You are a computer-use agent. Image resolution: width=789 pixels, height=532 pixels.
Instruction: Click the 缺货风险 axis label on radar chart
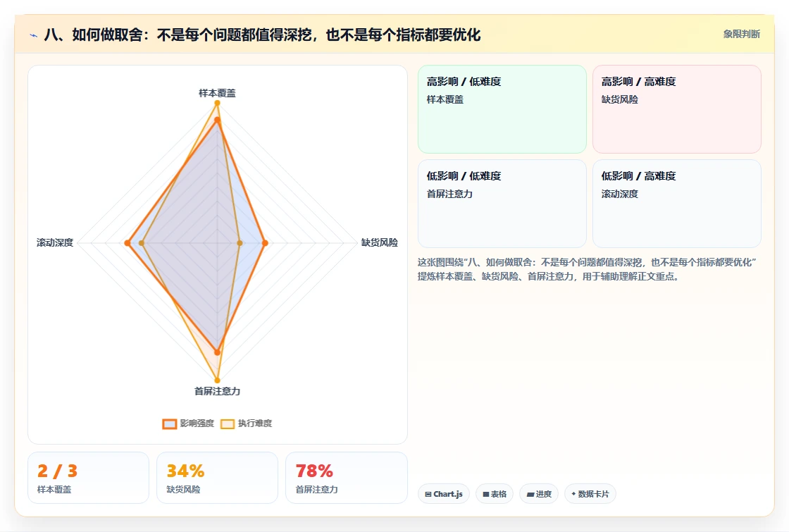pyautogui.click(x=380, y=242)
